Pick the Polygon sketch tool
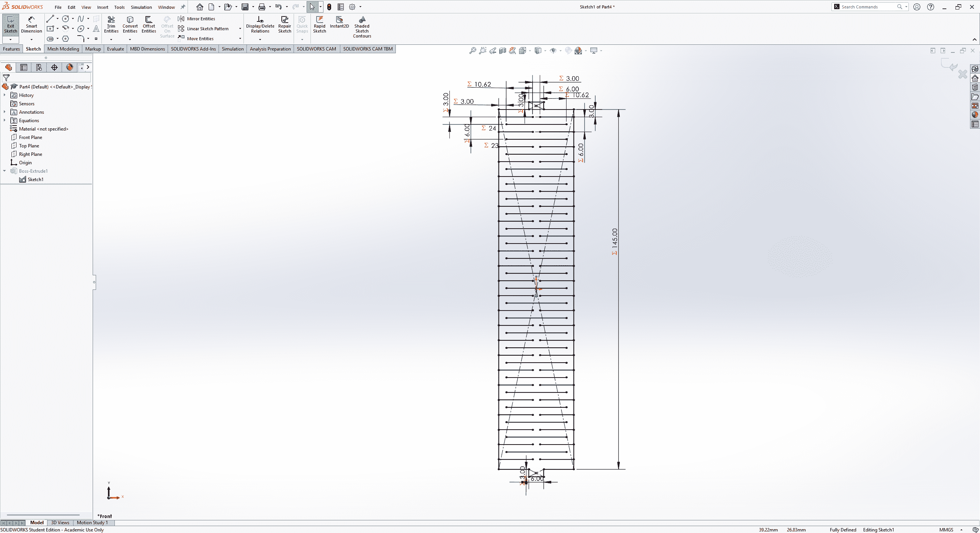Viewport: 980px width, 533px height. click(x=65, y=39)
